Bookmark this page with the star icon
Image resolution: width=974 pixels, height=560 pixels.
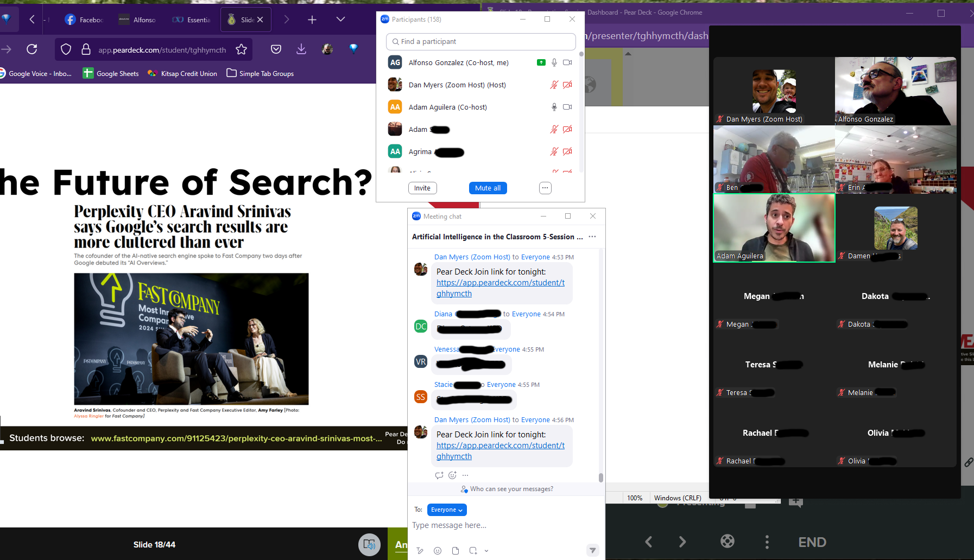(241, 49)
